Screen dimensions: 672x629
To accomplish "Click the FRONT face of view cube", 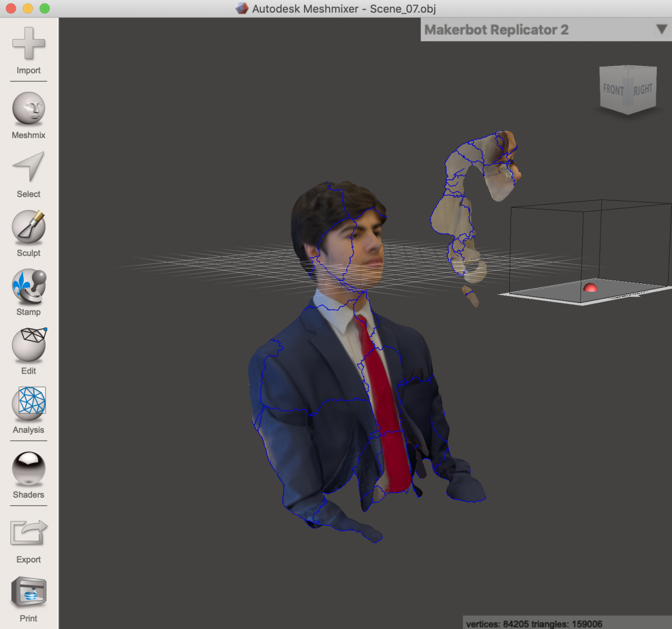I will click(x=613, y=90).
